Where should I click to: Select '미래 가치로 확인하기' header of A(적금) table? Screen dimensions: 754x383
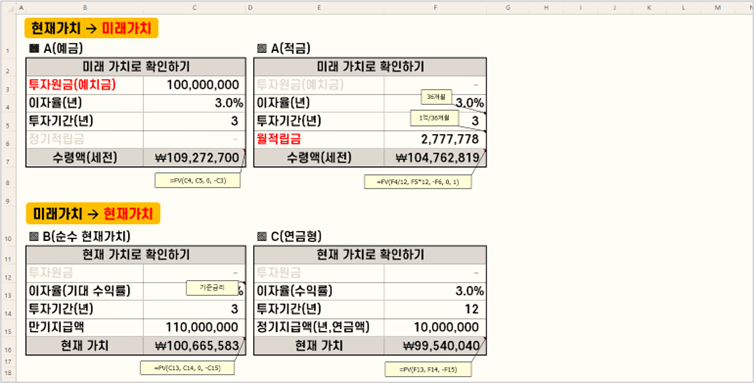370,67
